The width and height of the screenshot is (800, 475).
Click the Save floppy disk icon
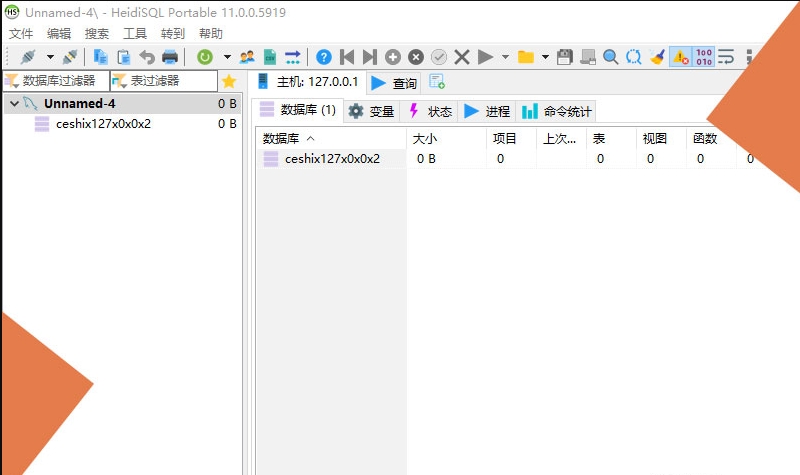[x=564, y=57]
